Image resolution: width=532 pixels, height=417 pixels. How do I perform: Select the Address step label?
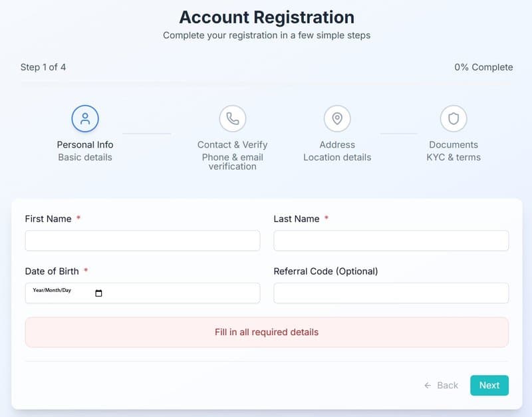point(337,145)
